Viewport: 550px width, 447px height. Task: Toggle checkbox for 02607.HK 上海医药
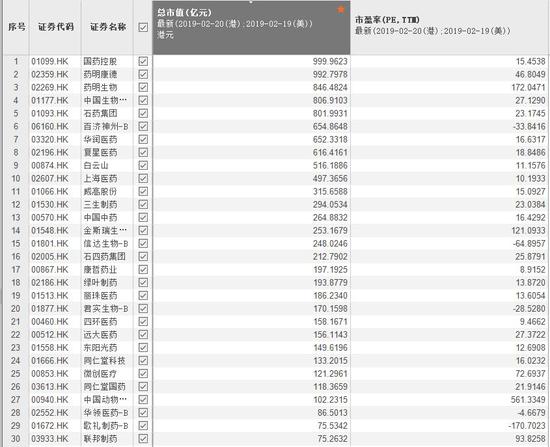point(143,178)
